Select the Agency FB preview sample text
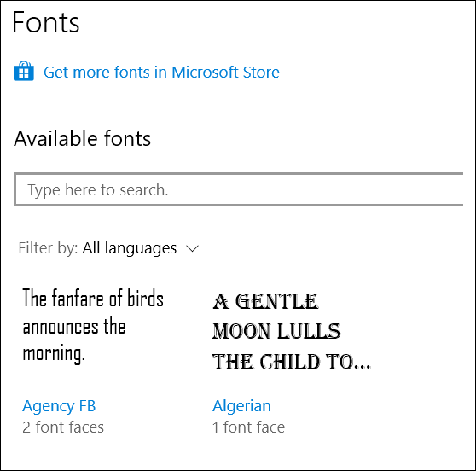This screenshot has width=476, height=471. coord(93,326)
